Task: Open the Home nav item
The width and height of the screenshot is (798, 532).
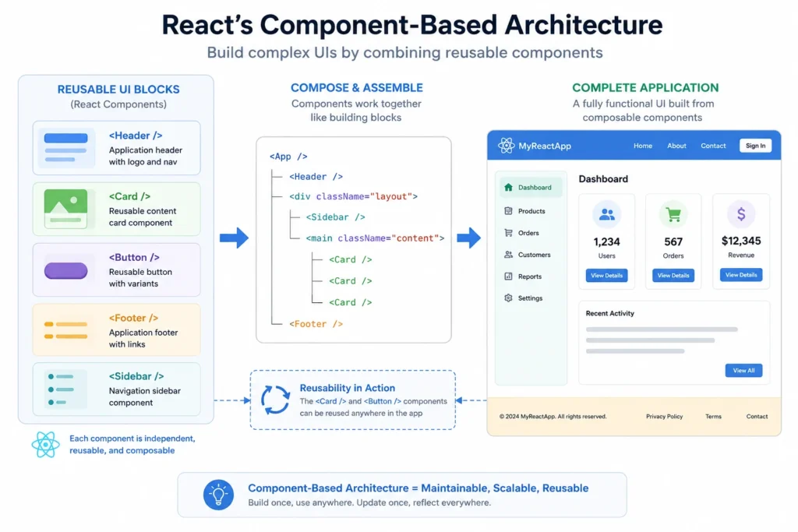Action: [643, 146]
